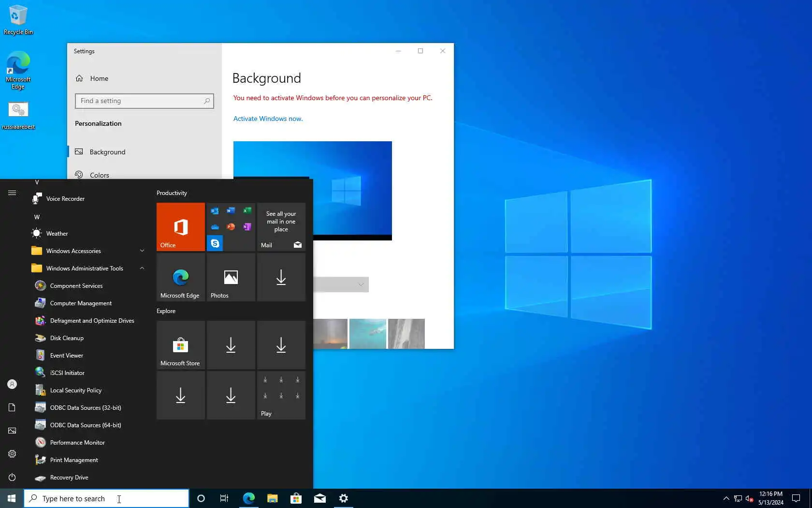Click the Microsoft Edge tile

(x=181, y=277)
